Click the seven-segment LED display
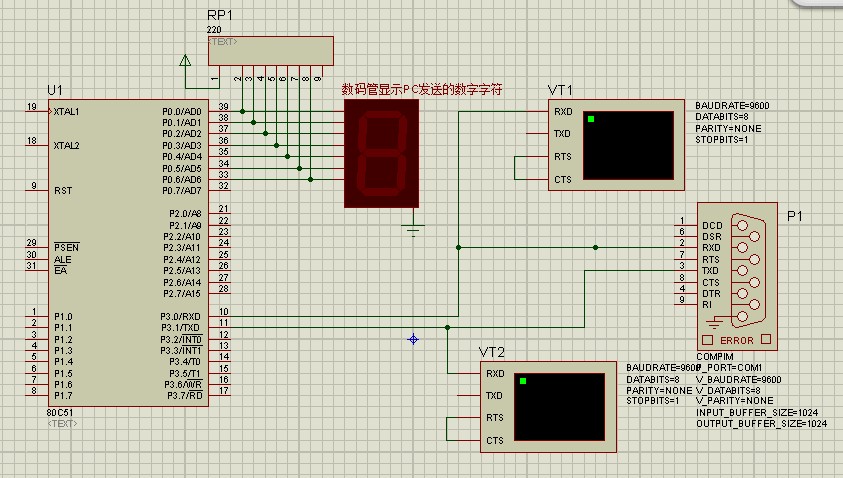The image size is (843, 478). coord(381,153)
